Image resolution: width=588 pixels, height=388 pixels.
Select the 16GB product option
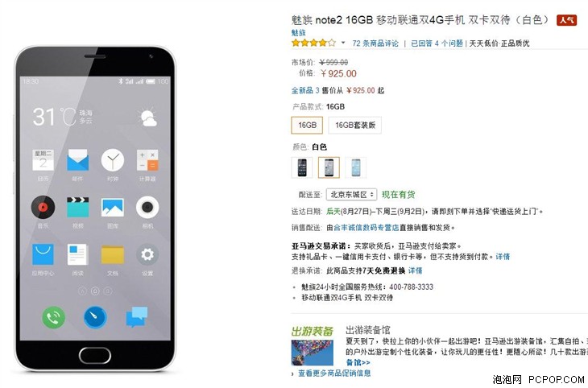point(307,126)
